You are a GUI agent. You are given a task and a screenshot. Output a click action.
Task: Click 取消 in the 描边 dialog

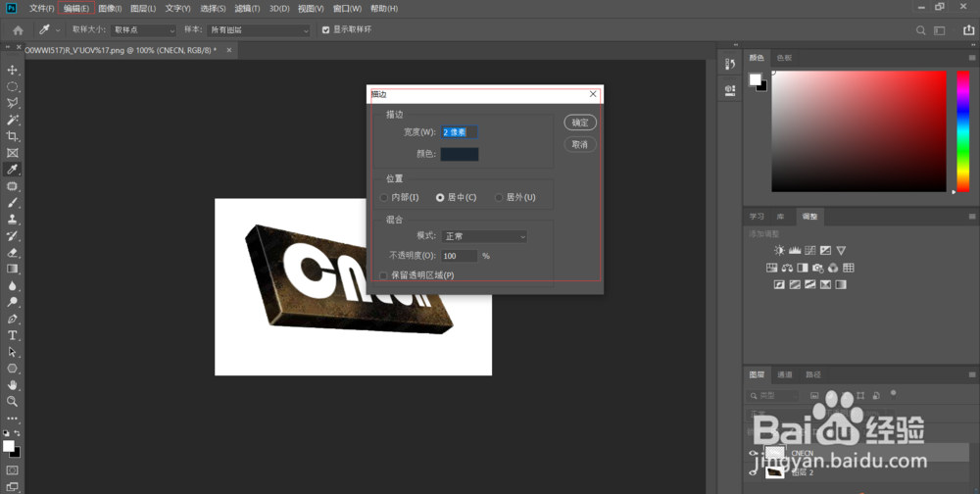point(580,144)
